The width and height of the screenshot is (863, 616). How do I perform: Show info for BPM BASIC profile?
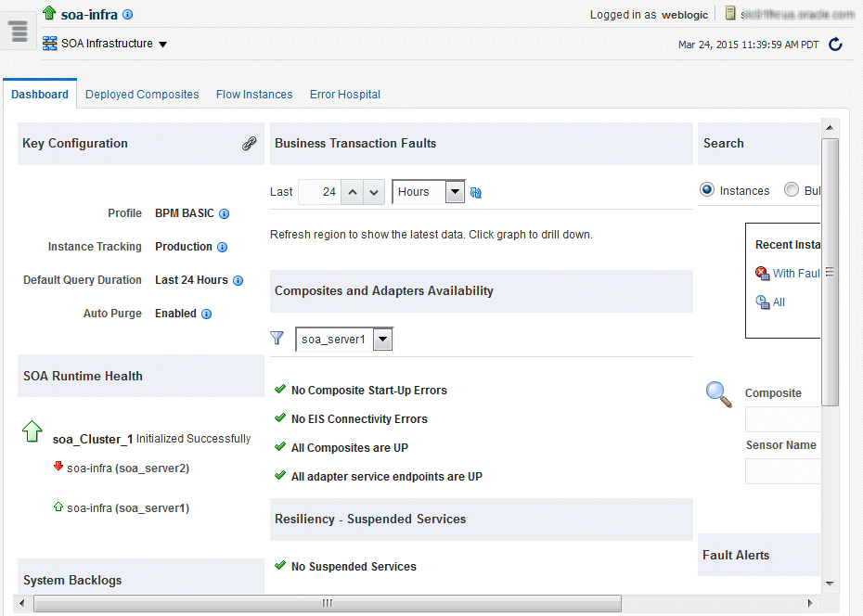pos(224,214)
